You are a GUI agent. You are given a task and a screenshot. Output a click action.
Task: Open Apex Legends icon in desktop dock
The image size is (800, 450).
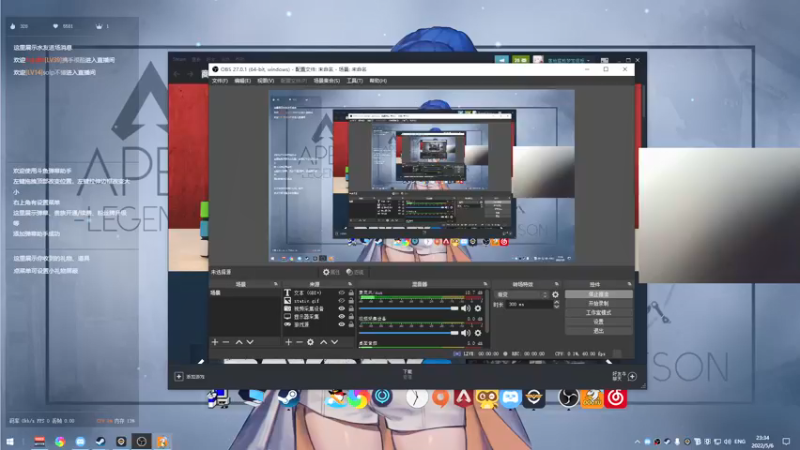[463, 397]
